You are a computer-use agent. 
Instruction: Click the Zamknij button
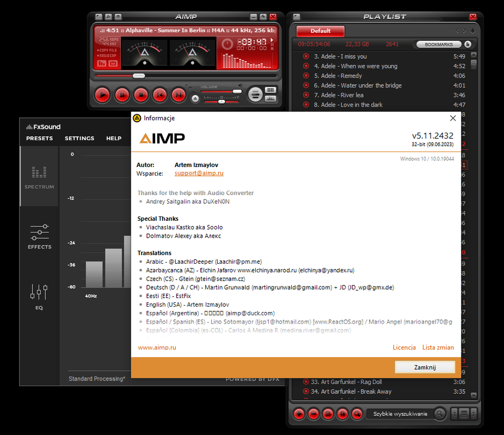tap(425, 367)
